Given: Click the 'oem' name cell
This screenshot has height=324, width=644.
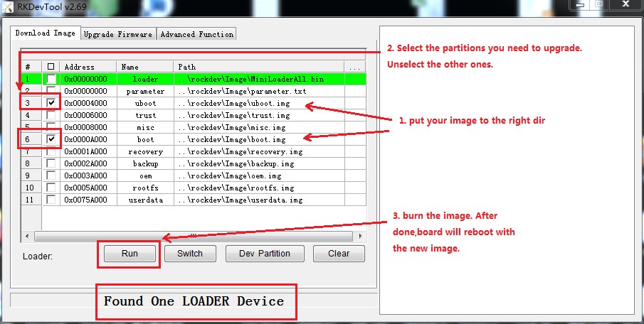Looking at the screenshot, I should [145, 175].
